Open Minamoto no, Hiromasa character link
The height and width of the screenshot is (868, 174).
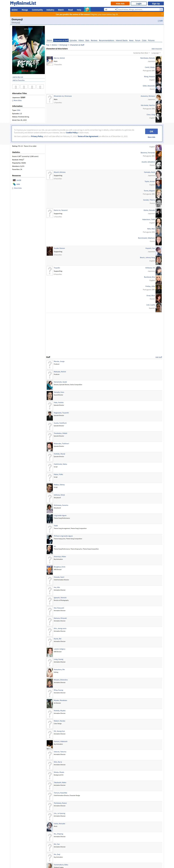(x=62, y=96)
